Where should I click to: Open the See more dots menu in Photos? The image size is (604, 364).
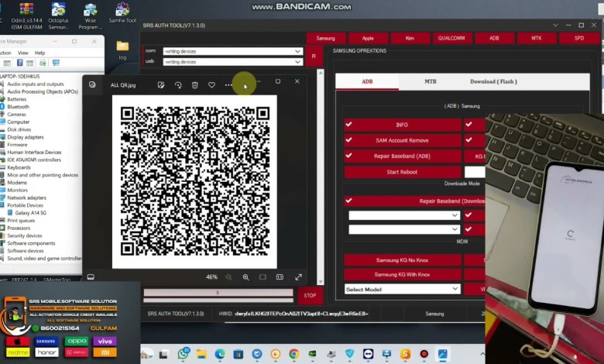[228, 85]
